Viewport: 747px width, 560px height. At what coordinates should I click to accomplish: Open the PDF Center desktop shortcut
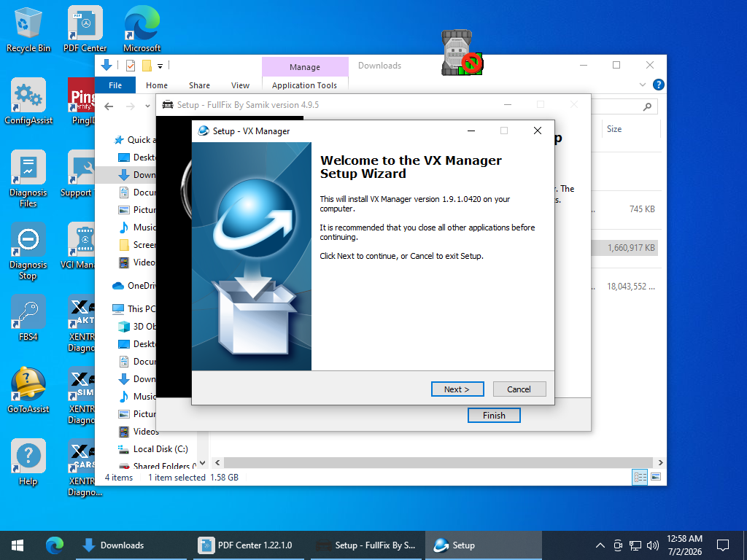[x=85, y=29]
